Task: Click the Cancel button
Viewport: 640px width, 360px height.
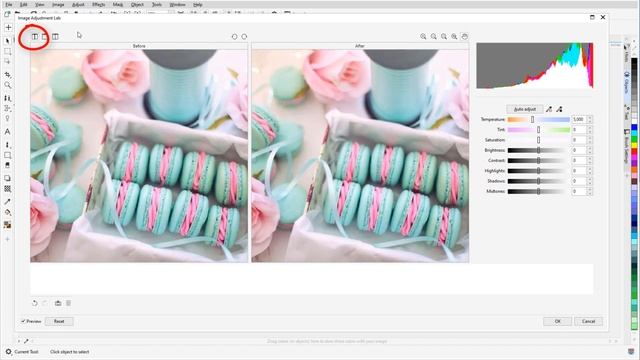Action: (588, 321)
